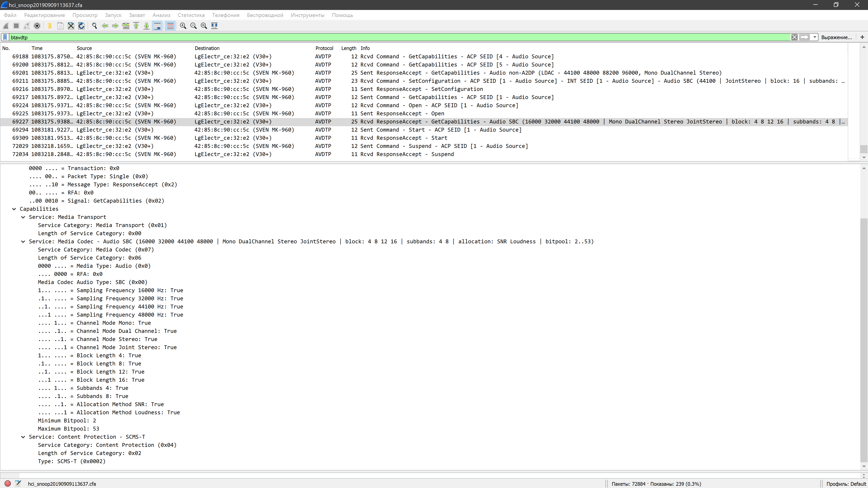Clear the btavdtp display filter

tap(794, 37)
